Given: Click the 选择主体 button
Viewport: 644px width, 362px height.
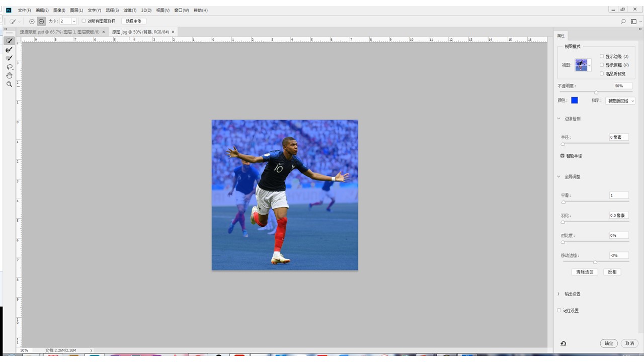Looking at the screenshot, I should click(133, 21).
